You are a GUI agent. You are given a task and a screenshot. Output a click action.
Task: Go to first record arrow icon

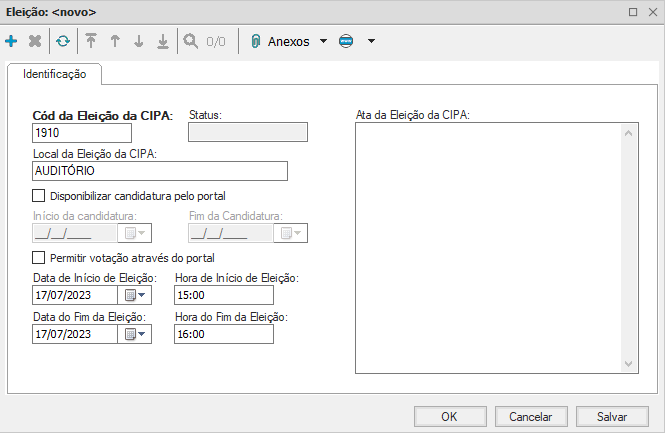pyautogui.click(x=91, y=42)
